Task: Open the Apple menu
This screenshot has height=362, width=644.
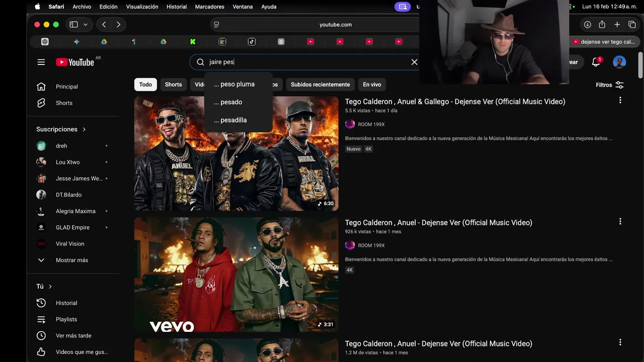Action: coord(37,7)
